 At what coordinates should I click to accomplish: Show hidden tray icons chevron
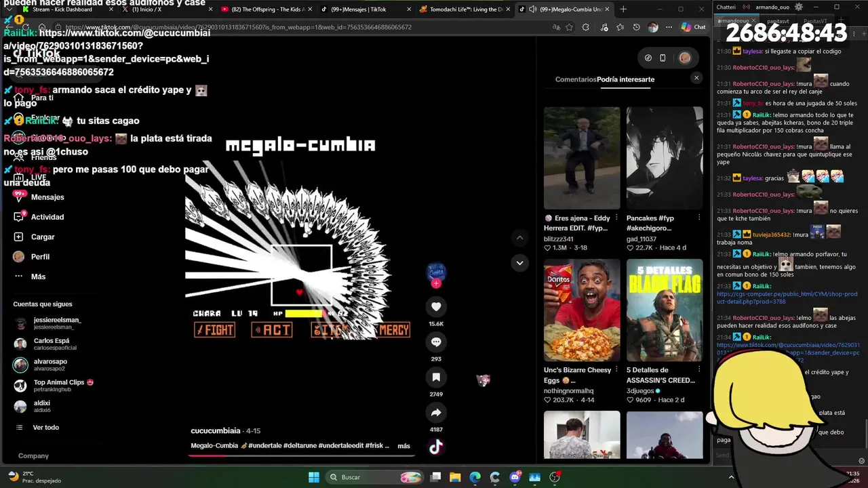coord(731,477)
